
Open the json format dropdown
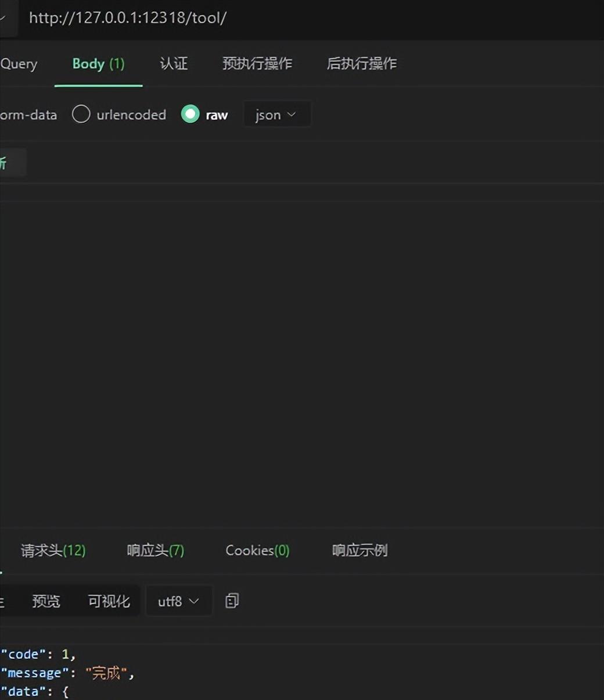tap(276, 114)
